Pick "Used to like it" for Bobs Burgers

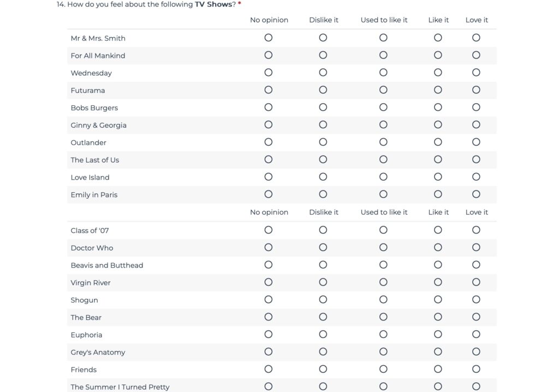coord(383,108)
